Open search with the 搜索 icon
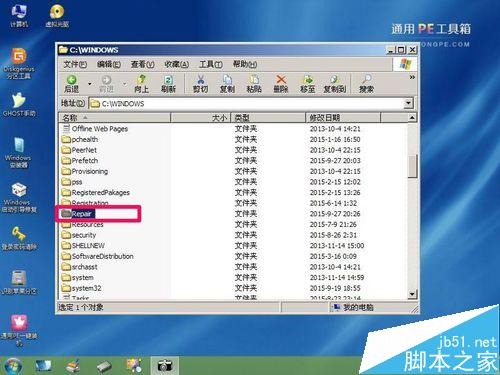The height and width of the screenshot is (375, 500). click(366, 83)
